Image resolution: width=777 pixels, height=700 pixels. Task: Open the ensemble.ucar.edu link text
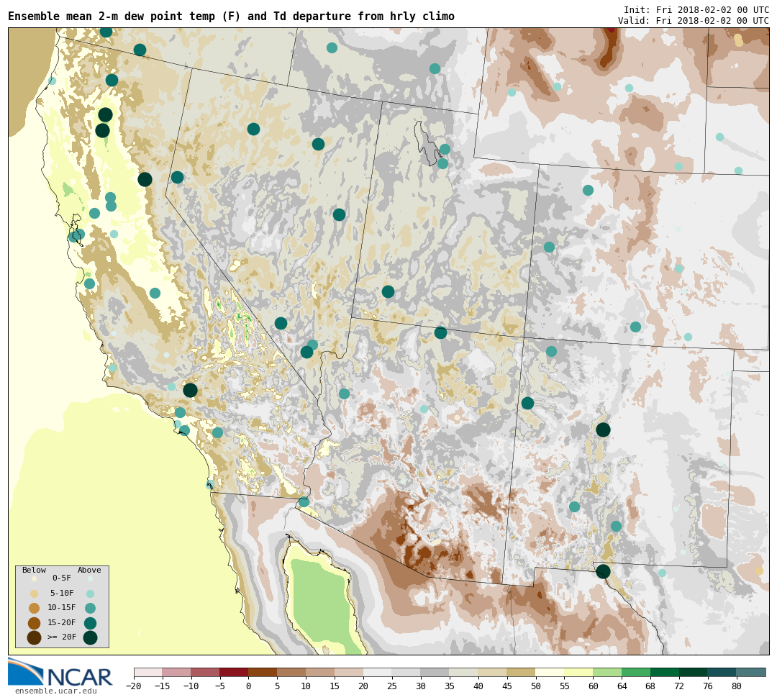56,691
